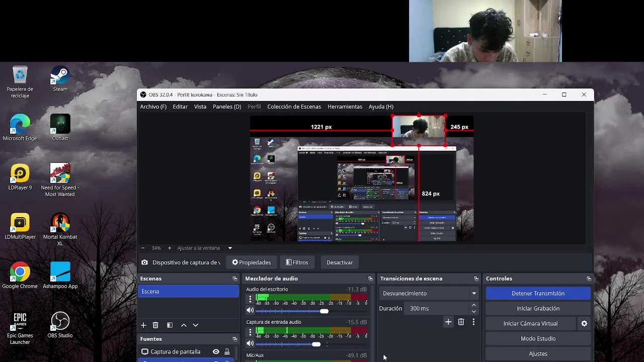This screenshot has width=644, height=362.
Task: Open Microsoft Edge desktop shortcut
Action: 20,128
